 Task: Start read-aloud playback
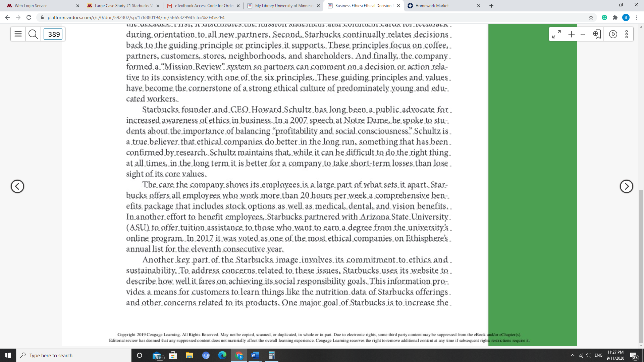[613, 34]
